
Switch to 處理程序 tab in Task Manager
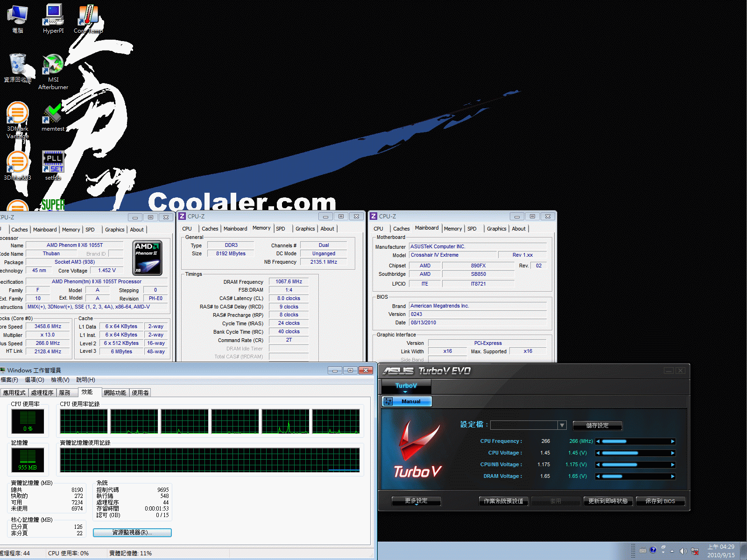click(x=42, y=393)
